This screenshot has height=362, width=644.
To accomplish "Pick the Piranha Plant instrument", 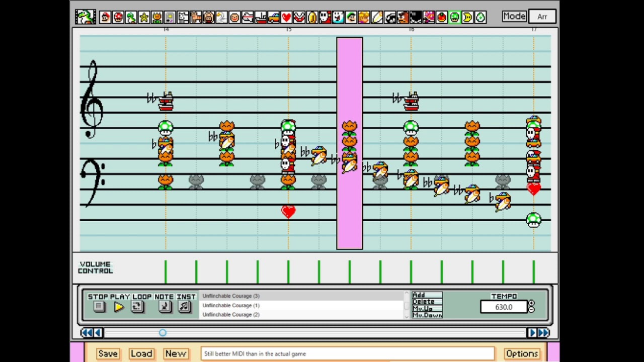I will pos(299,17).
